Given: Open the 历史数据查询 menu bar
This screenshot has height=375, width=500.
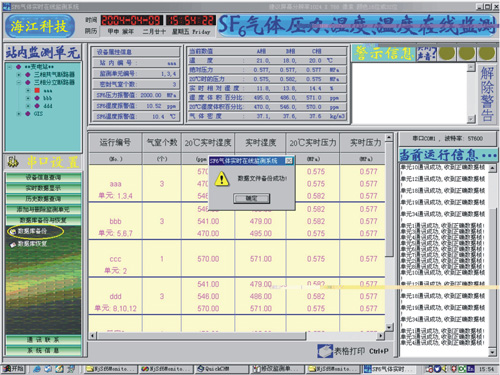Looking at the screenshot, I should pyautogui.click(x=43, y=199).
